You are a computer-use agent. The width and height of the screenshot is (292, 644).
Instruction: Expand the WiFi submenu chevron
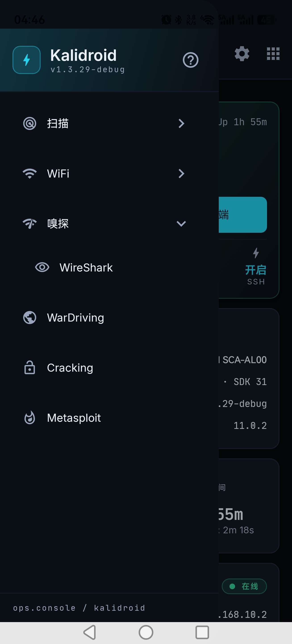pos(181,174)
